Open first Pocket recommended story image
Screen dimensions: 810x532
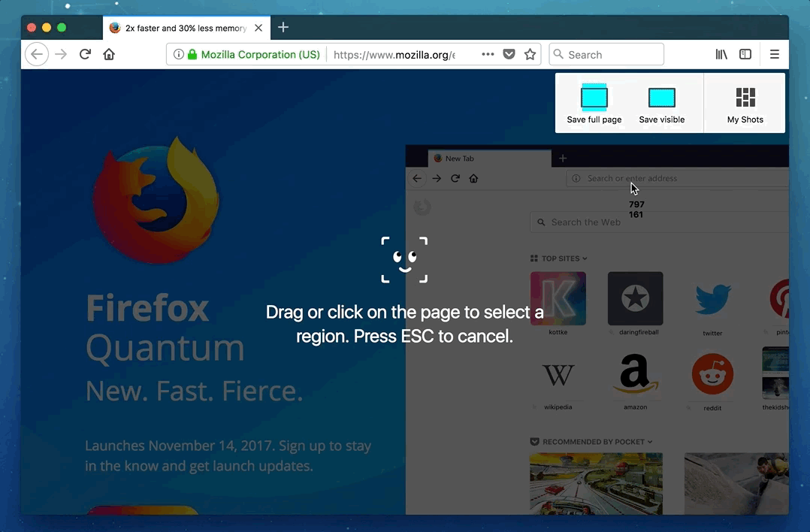pos(596,483)
